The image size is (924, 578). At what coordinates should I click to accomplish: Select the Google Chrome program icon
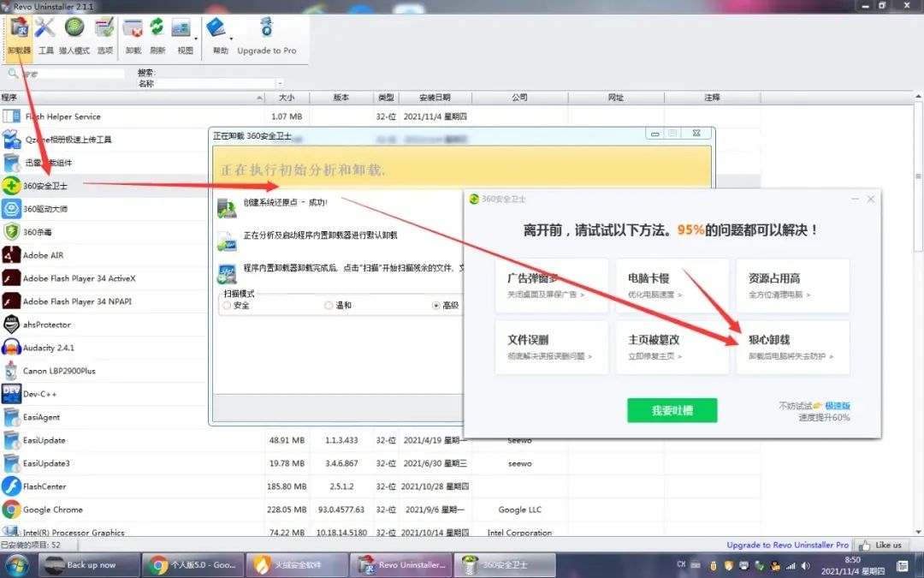[11, 509]
